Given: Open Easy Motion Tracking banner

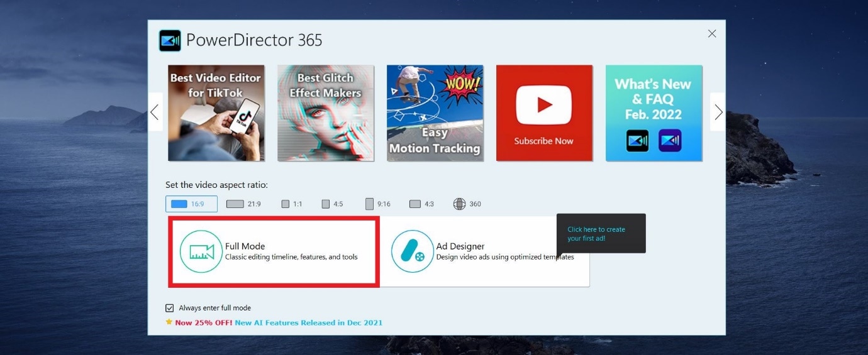Looking at the screenshot, I should point(435,113).
